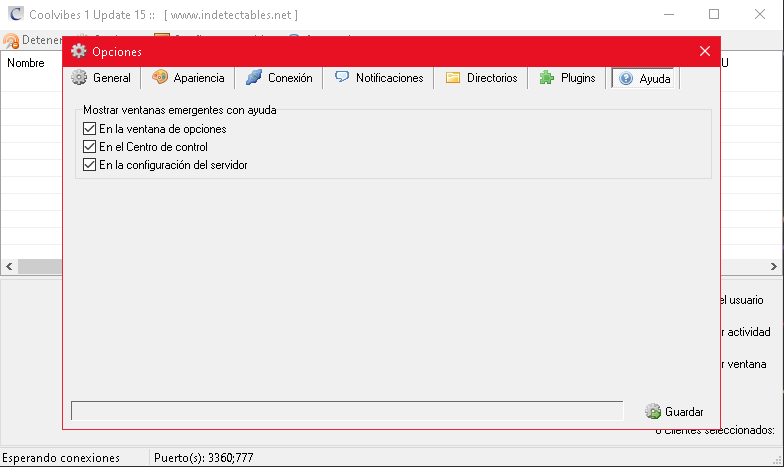The width and height of the screenshot is (784, 467).
Task: Click the horizontal scrollbar left arrow
Action: [x=9, y=267]
